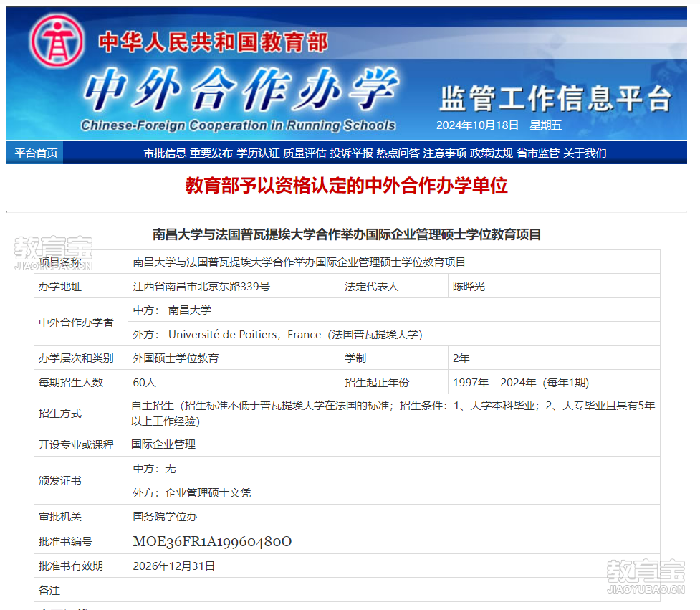Click 招生起止年份 label cell
Screen dimensions: 700x610
[x=394, y=382]
